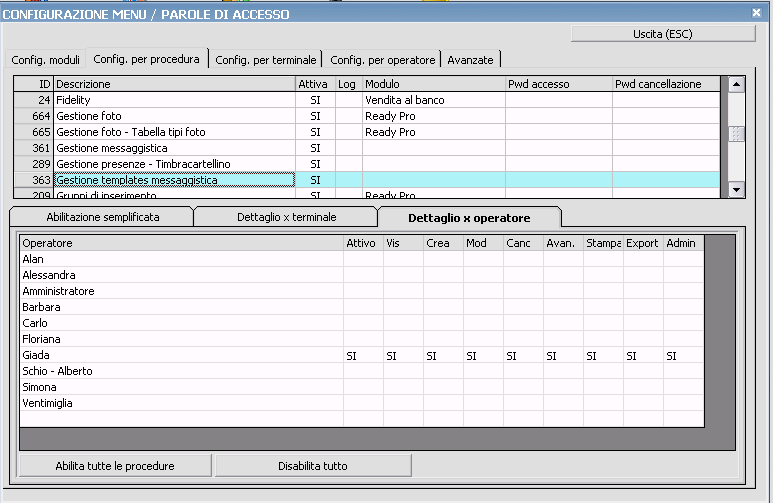The height and width of the screenshot is (503, 773).
Task: Open Config. per terminale tab
Action: [266, 60]
